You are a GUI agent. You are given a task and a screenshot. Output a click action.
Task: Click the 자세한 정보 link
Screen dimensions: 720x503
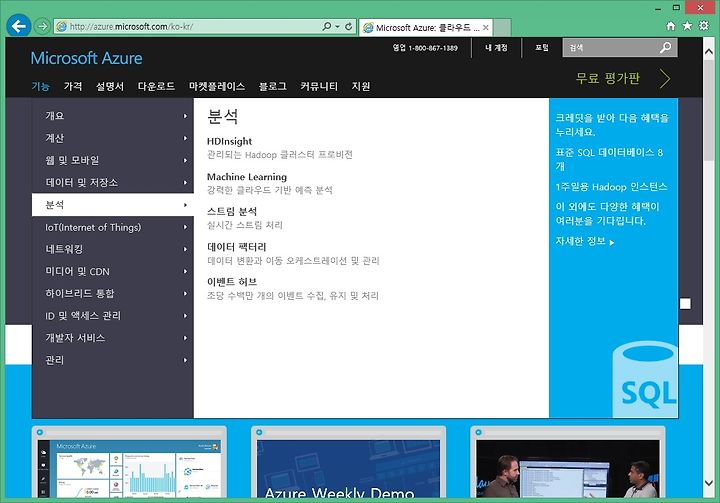point(585,242)
